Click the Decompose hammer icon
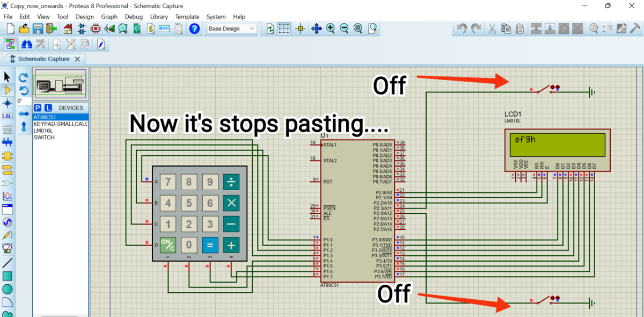The image size is (644, 317). pyautogui.click(x=635, y=28)
